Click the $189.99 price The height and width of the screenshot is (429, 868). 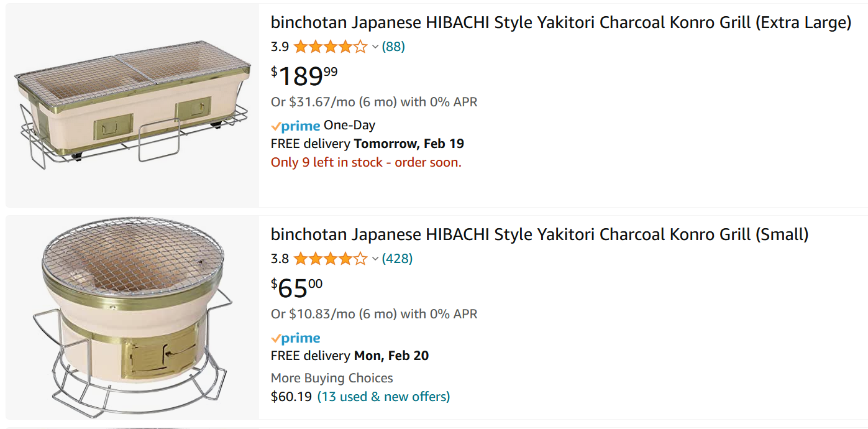(304, 76)
